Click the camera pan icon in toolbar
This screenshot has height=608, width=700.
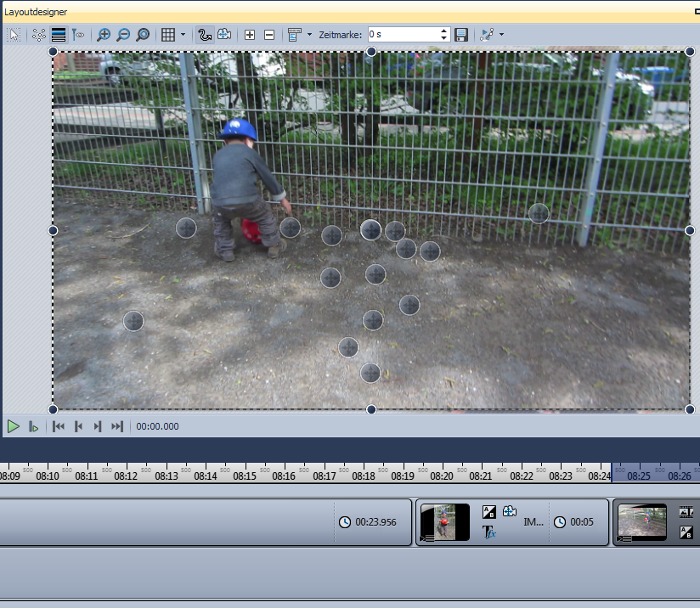[224, 35]
